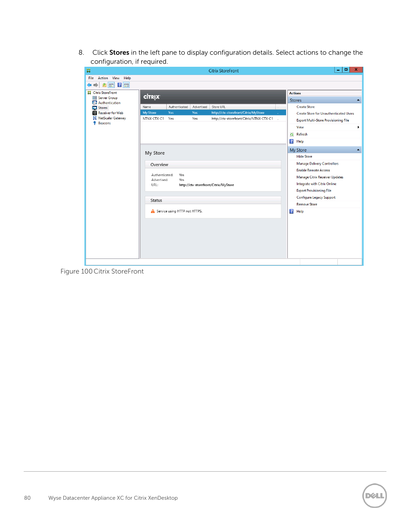Viewport: 411px width, 532px height.
Task: Select Authentication in the tree
Action: pyautogui.click(x=109, y=103)
